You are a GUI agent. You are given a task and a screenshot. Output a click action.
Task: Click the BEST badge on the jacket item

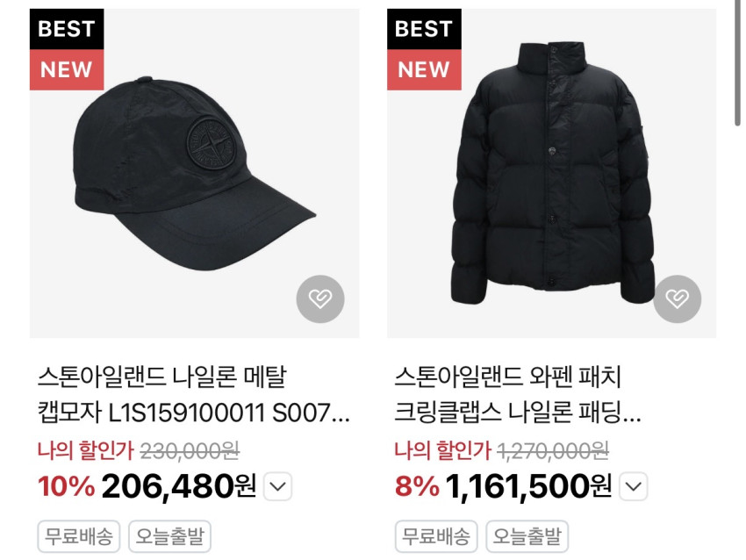424,29
